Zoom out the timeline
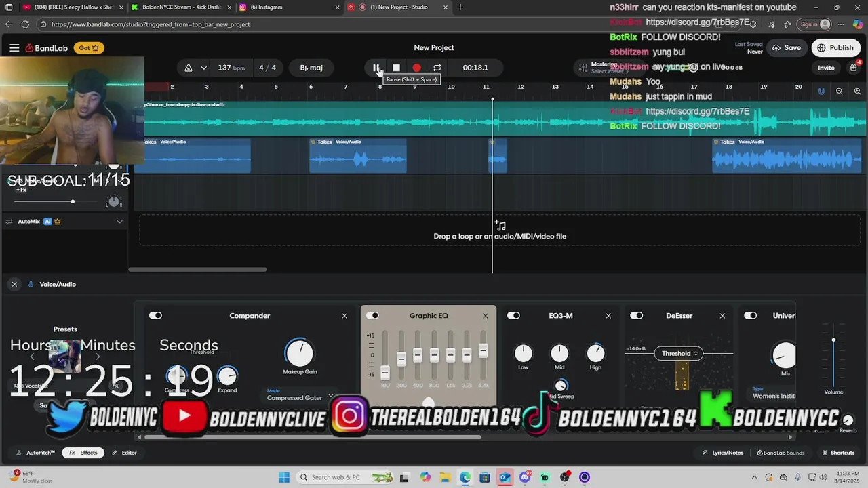 tap(840, 91)
